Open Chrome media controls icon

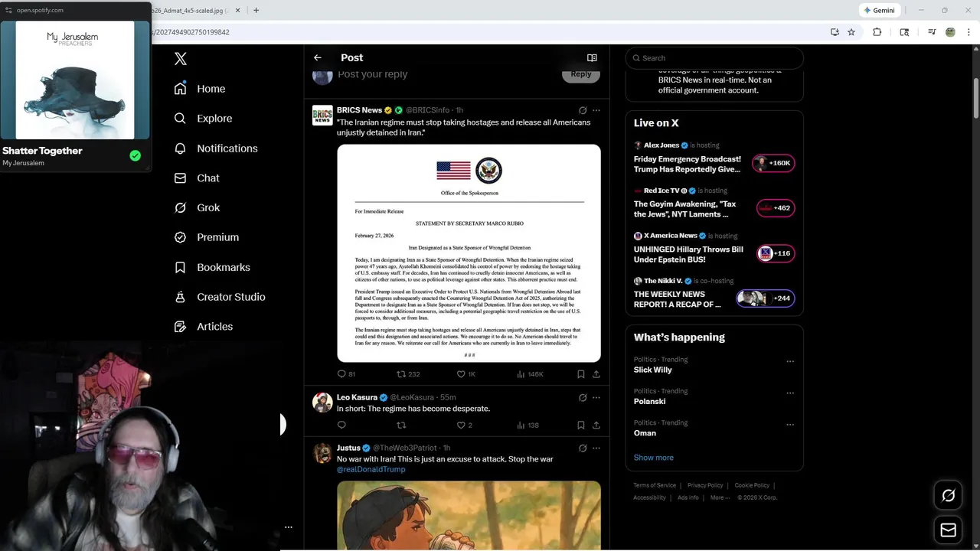[932, 32]
